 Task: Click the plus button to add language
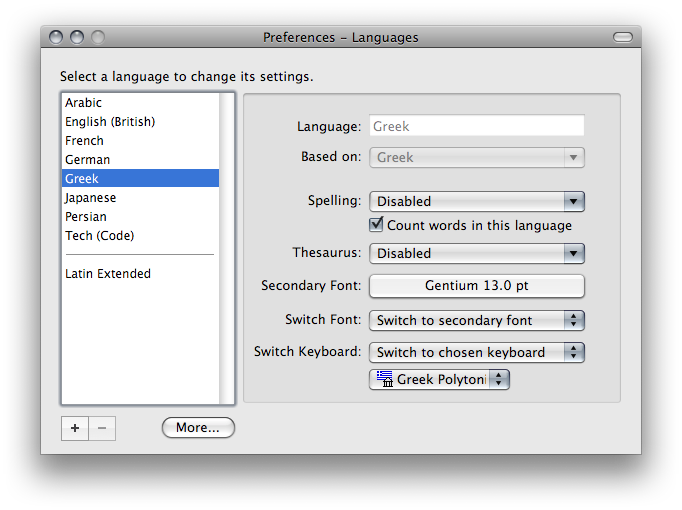[75, 428]
